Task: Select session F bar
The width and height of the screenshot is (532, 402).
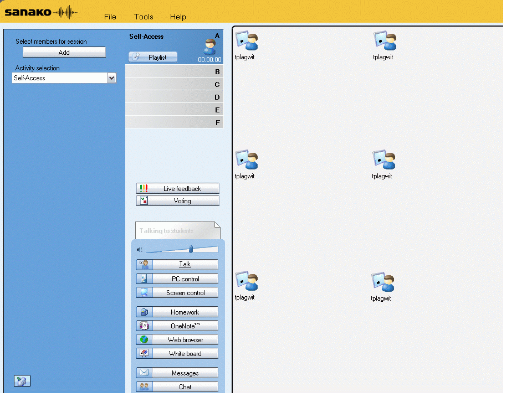Action: 174,122
